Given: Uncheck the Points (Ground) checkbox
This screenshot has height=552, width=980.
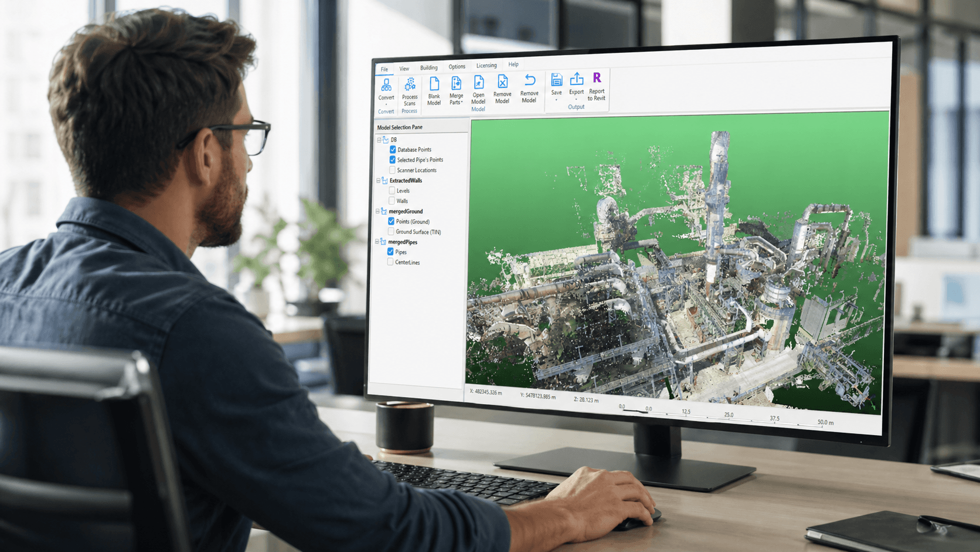Looking at the screenshot, I should [391, 221].
